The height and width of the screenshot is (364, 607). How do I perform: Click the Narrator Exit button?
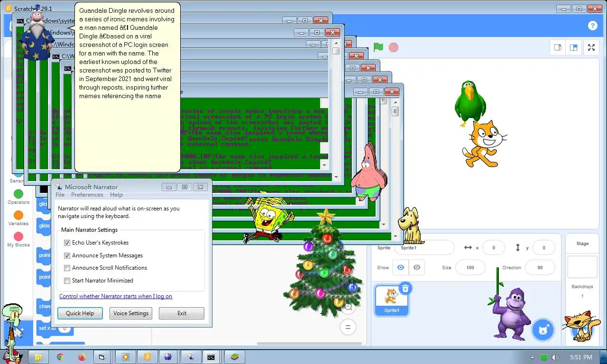pos(182,313)
